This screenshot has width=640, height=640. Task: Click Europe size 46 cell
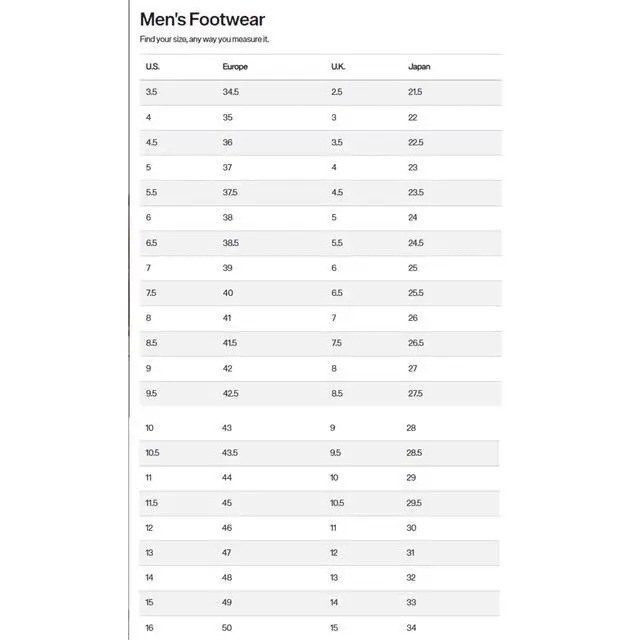[x=227, y=528]
